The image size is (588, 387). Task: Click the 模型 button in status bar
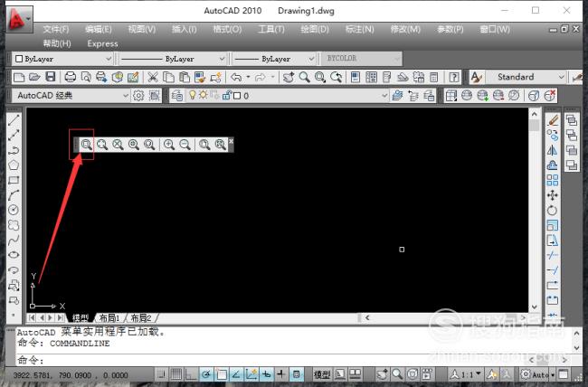[x=322, y=373]
